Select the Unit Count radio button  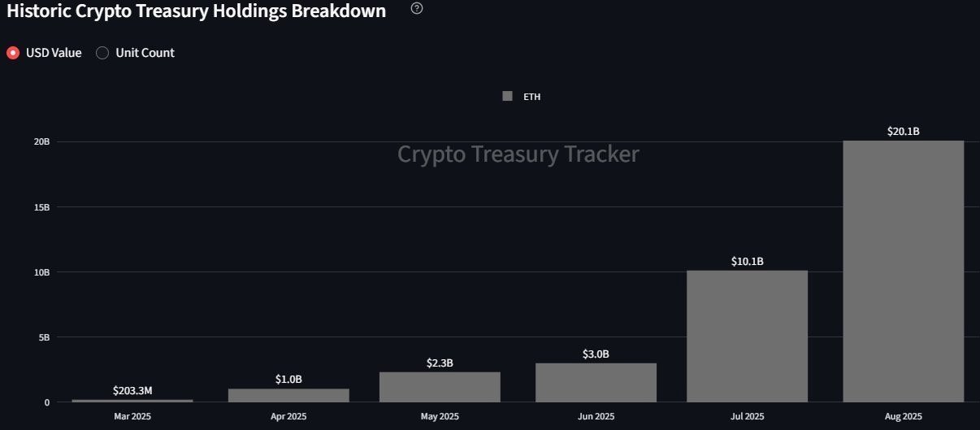[x=102, y=53]
